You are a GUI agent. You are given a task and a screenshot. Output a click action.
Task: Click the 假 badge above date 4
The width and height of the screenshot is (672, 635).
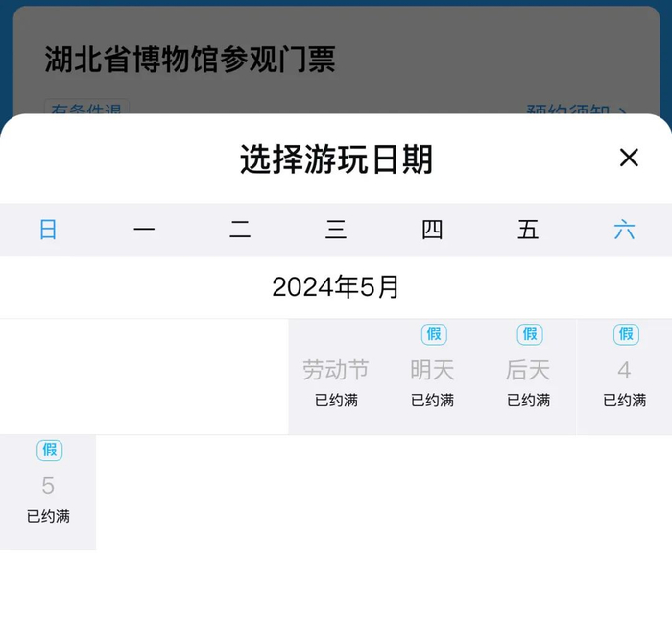(x=626, y=334)
